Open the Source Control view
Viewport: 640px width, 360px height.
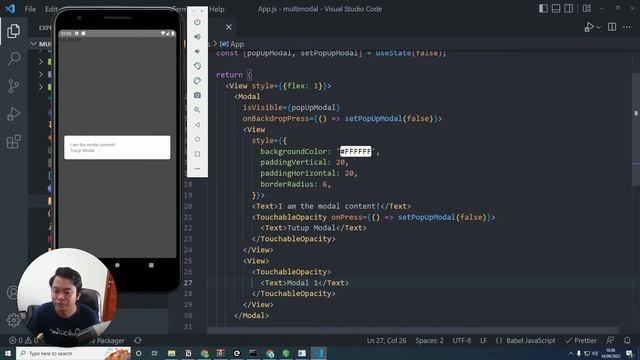(x=13, y=86)
